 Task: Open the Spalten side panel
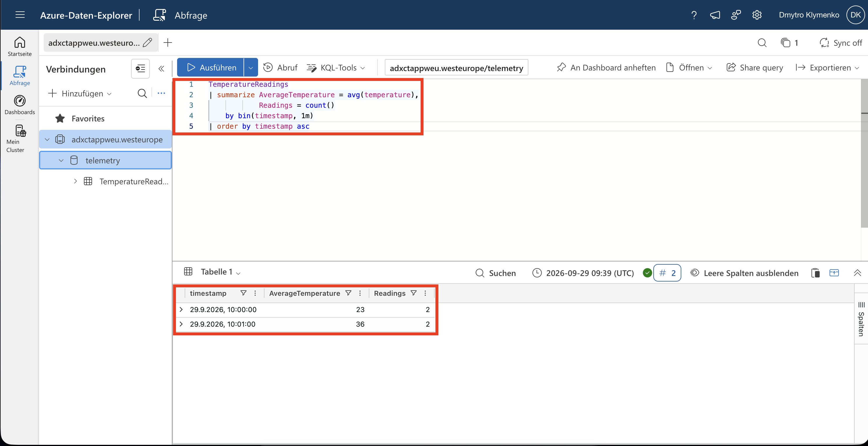(861, 319)
